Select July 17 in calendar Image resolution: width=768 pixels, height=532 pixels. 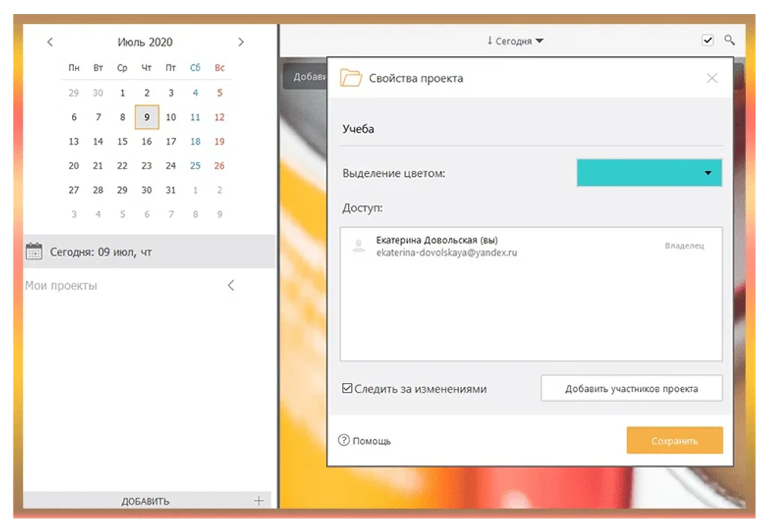pyautogui.click(x=170, y=142)
